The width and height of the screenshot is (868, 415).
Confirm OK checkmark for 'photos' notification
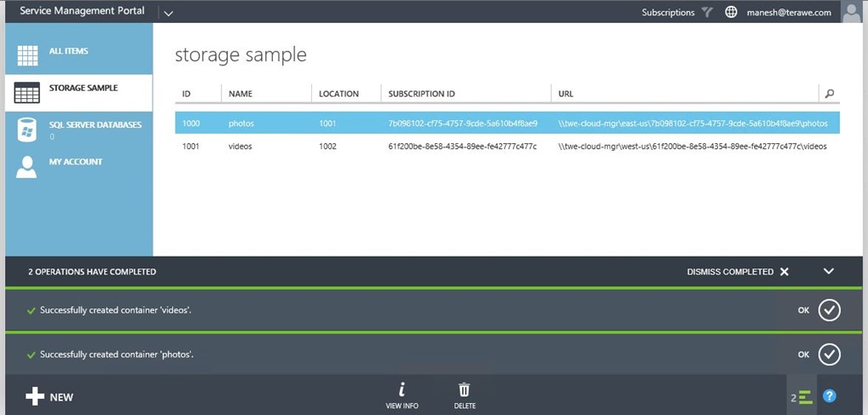(x=829, y=354)
